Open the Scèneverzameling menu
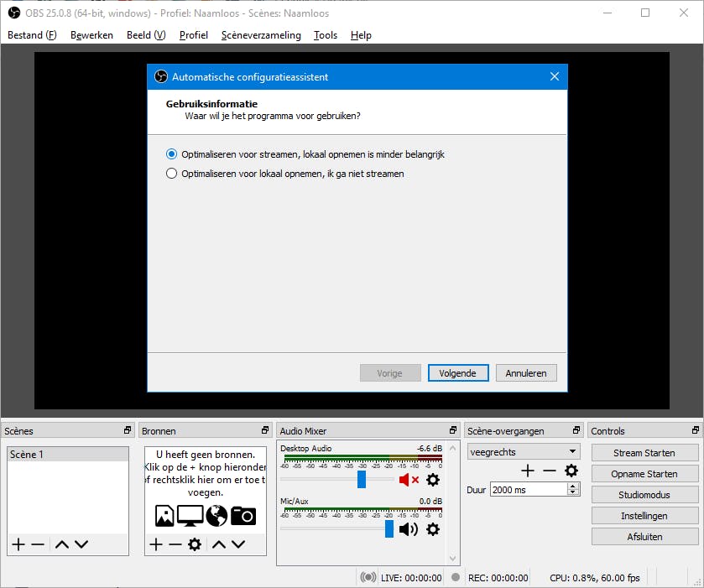Image resolution: width=704 pixels, height=588 pixels. click(261, 35)
